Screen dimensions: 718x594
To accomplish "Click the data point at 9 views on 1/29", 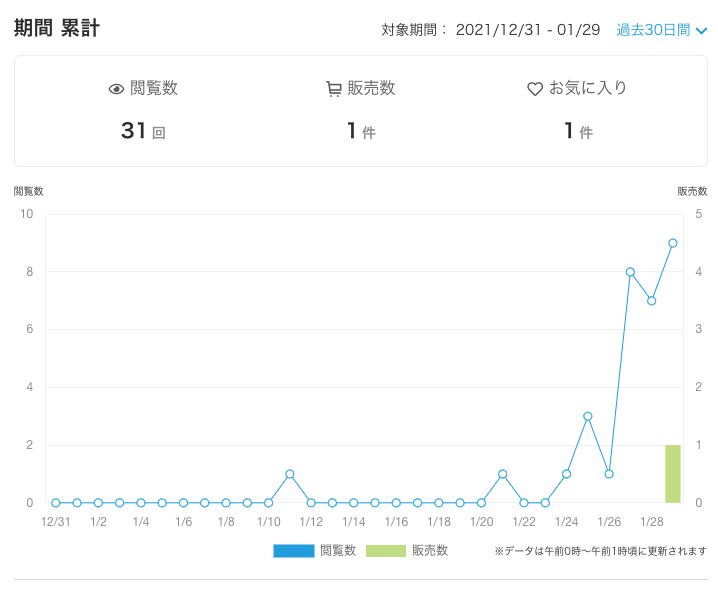I will [673, 243].
